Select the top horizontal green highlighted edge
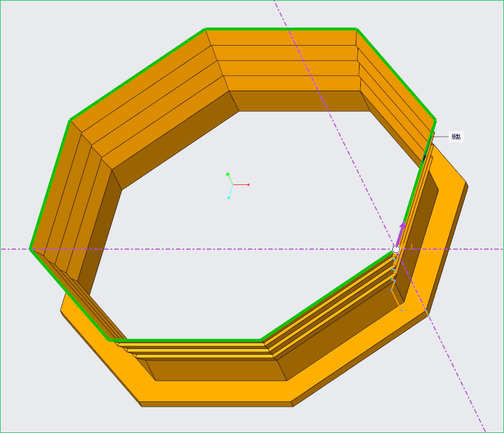This screenshot has width=504, height=433. tap(281, 29)
